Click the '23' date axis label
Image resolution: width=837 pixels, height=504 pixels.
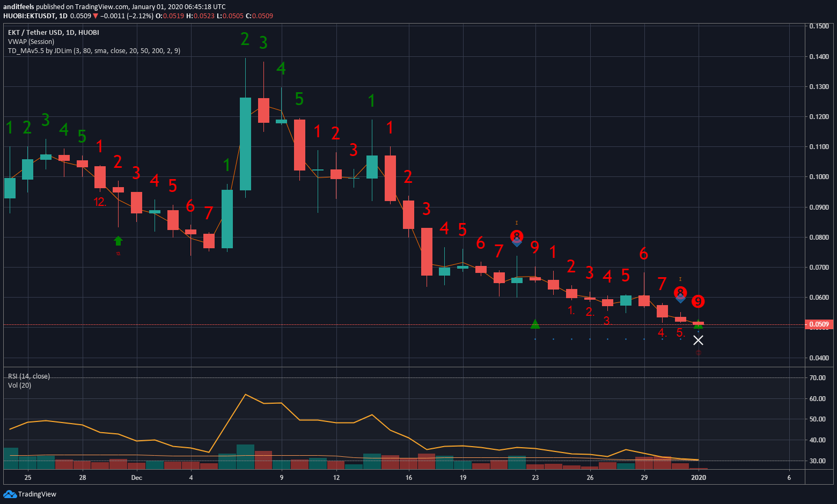(535, 478)
